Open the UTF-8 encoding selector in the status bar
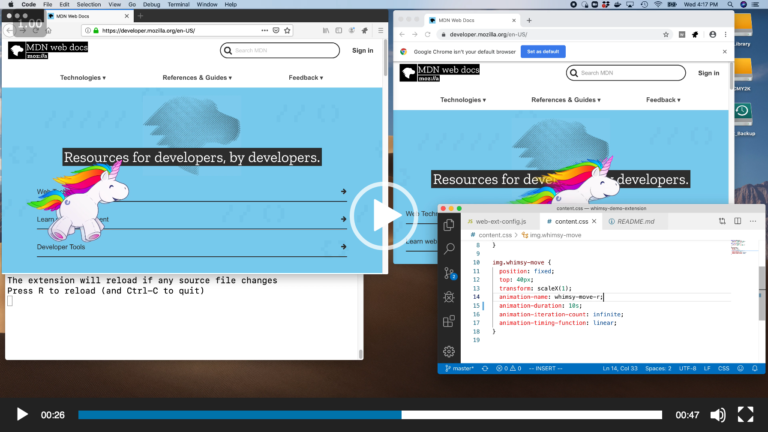The image size is (768, 432). [688, 368]
